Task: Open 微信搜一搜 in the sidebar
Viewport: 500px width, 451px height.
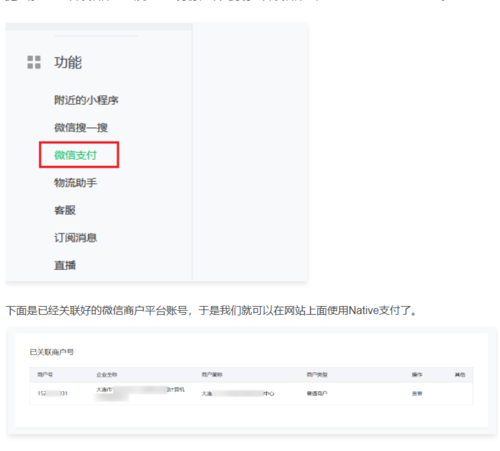Action: pos(81,127)
